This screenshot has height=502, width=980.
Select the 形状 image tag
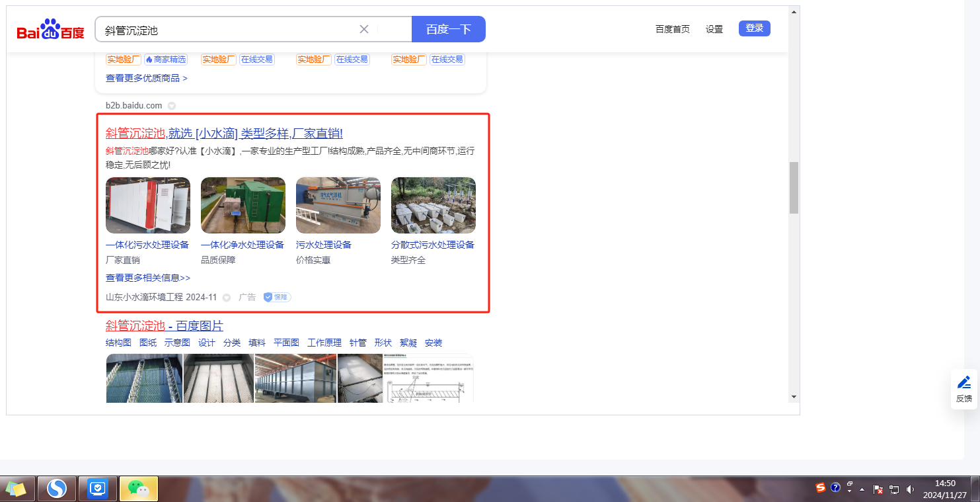383,343
